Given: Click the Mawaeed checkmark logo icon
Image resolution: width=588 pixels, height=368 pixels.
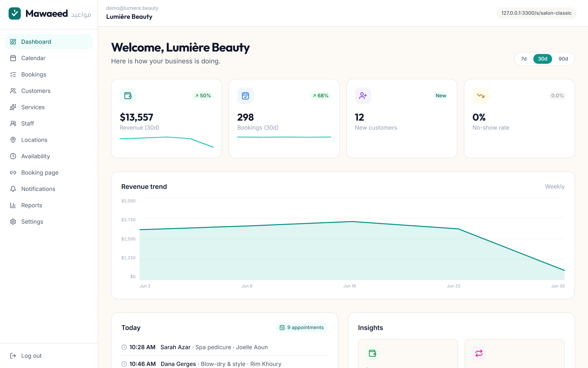Looking at the screenshot, I should (x=14, y=13).
